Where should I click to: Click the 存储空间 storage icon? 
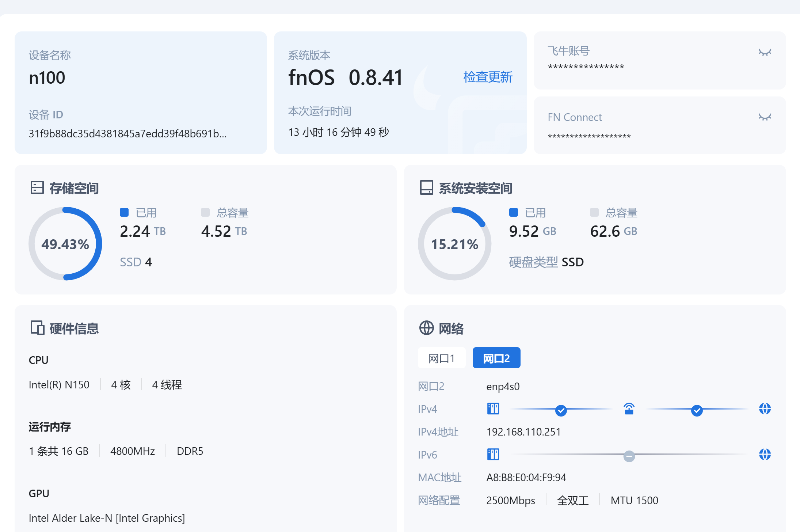(x=37, y=187)
